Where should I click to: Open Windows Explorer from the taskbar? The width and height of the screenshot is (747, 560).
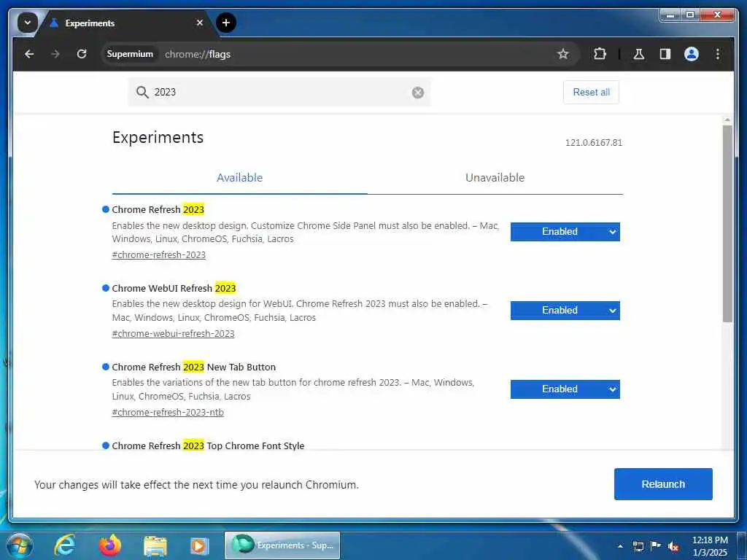(155, 545)
